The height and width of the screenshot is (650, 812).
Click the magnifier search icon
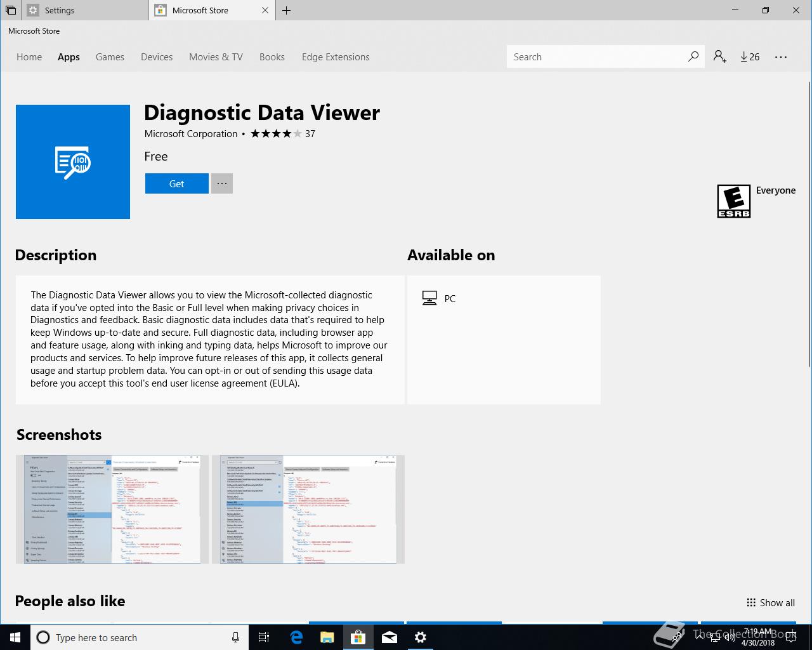point(693,56)
